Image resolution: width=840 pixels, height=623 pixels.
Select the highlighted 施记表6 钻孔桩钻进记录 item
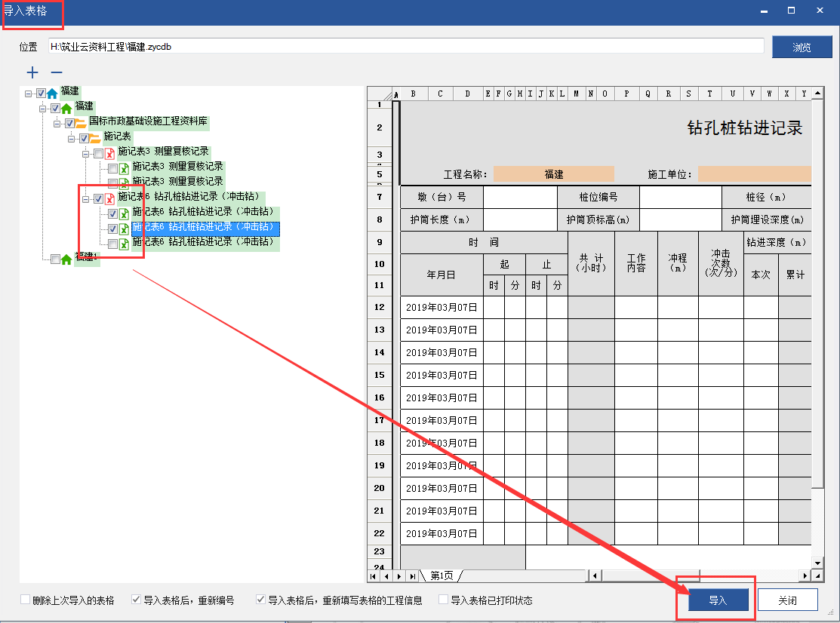coord(205,228)
